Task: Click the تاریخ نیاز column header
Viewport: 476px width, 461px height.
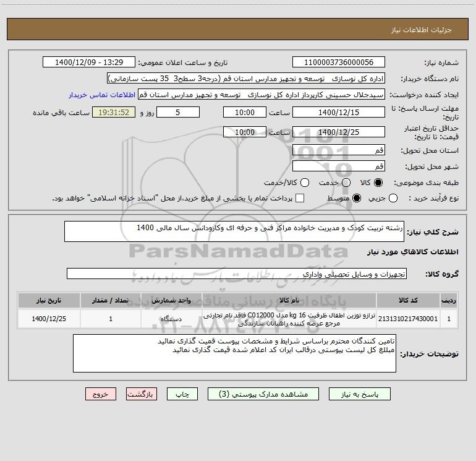Action: pyautogui.click(x=49, y=301)
